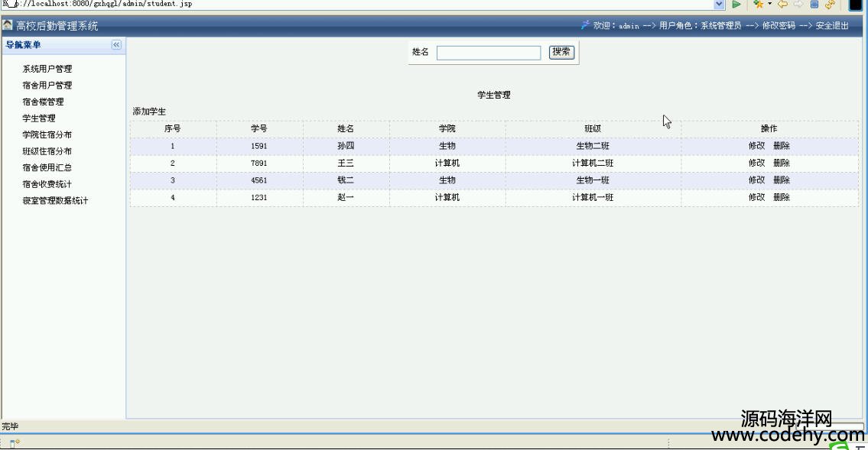The height and width of the screenshot is (450, 868).
Task: Open 宿舍楼管理 in the navigation menu
Action: coord(43,102)
